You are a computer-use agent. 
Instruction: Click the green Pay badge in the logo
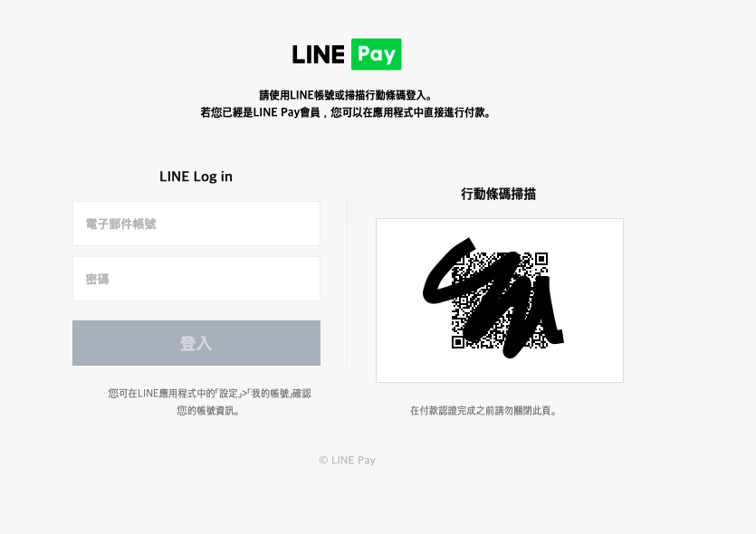376,54
